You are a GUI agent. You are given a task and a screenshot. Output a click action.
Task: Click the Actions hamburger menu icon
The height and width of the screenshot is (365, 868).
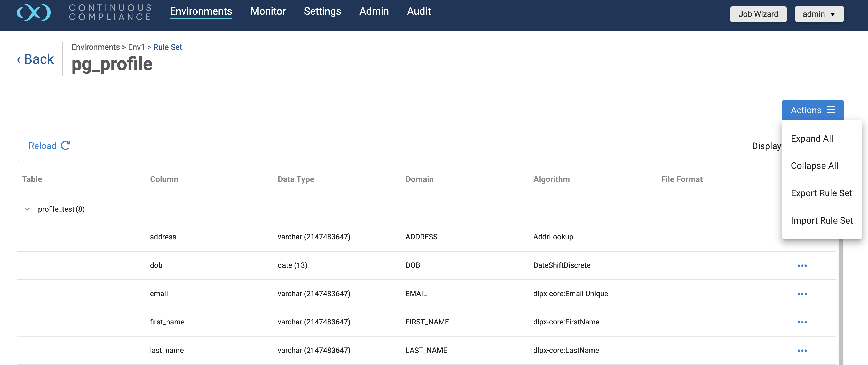(831, 110)
